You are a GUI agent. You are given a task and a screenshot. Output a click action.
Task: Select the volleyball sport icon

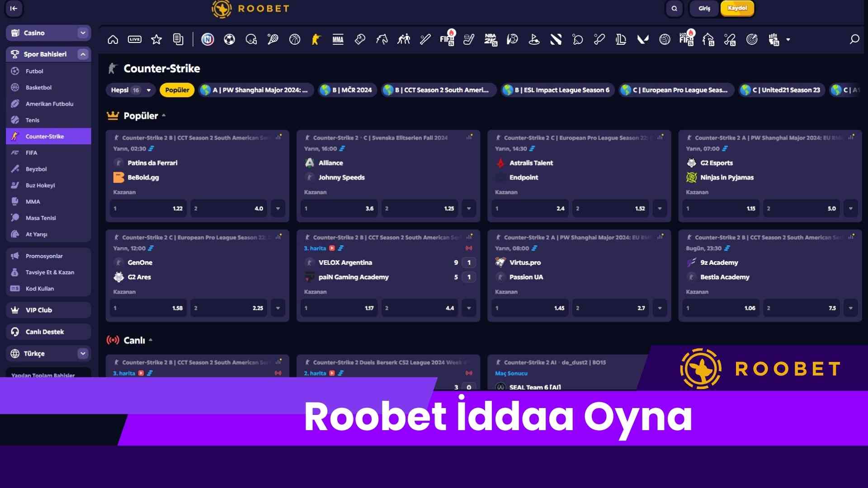pos(665,40)
